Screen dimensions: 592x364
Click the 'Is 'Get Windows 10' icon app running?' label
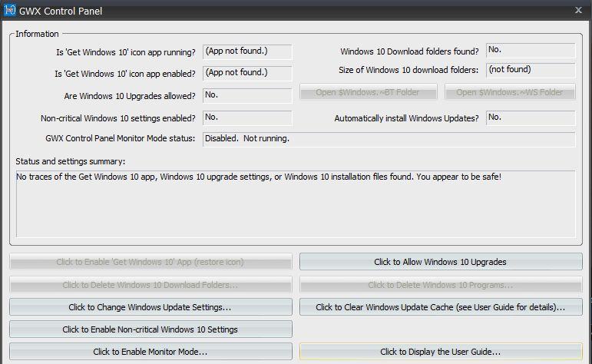(126, 52)
